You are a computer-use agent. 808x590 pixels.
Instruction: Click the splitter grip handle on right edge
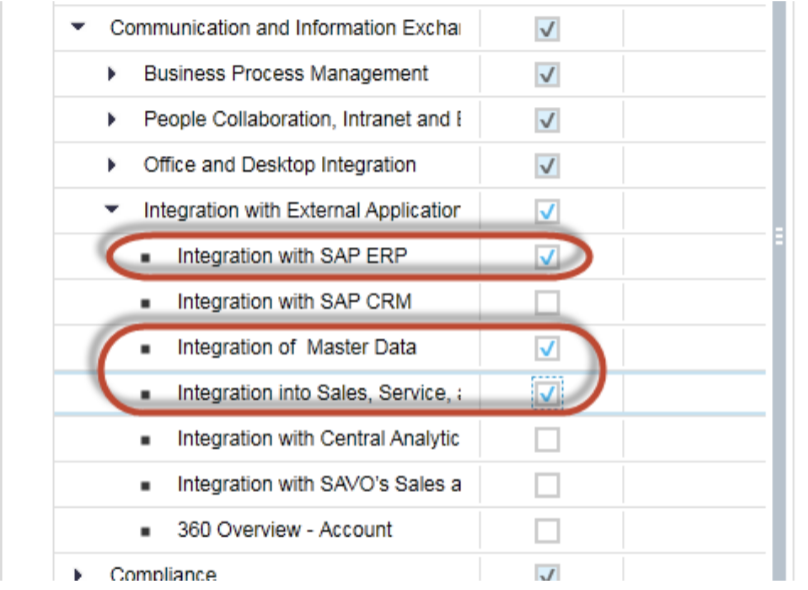click(x=779, y=237)
